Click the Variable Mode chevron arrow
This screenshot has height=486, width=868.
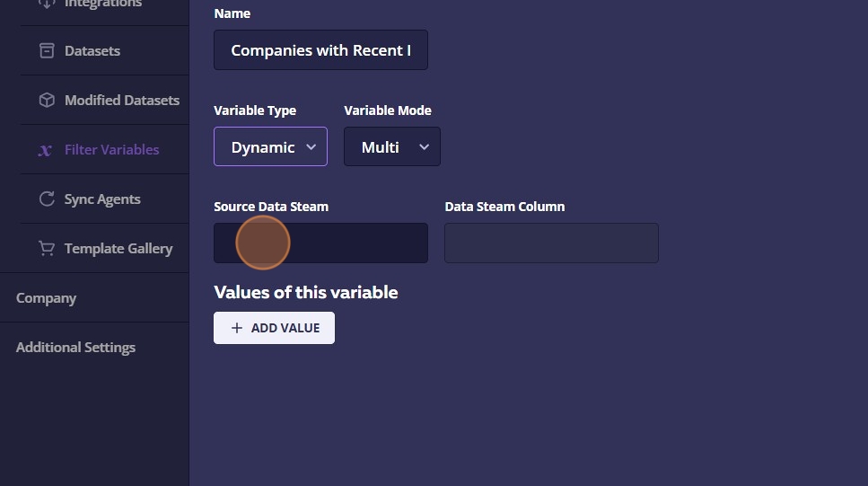pos(424,146)
